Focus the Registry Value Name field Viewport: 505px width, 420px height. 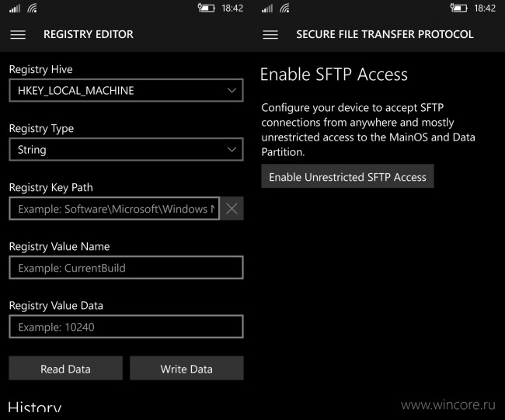click(x=126, y=267)
